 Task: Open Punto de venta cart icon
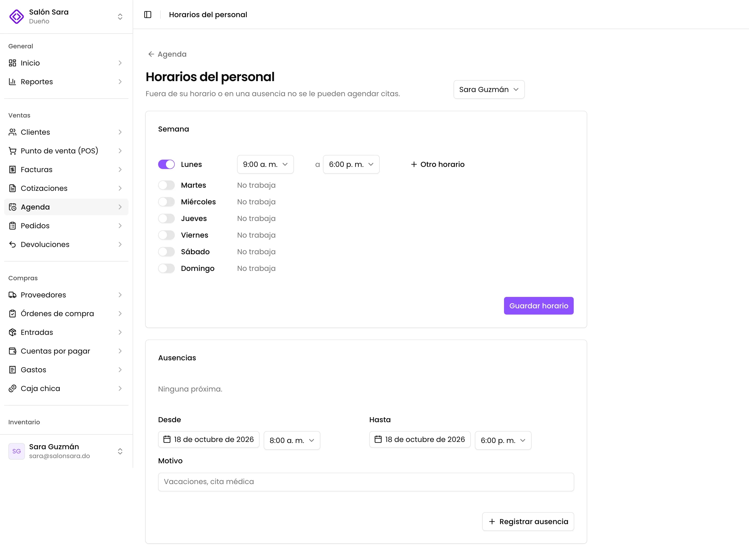(12, 151)
